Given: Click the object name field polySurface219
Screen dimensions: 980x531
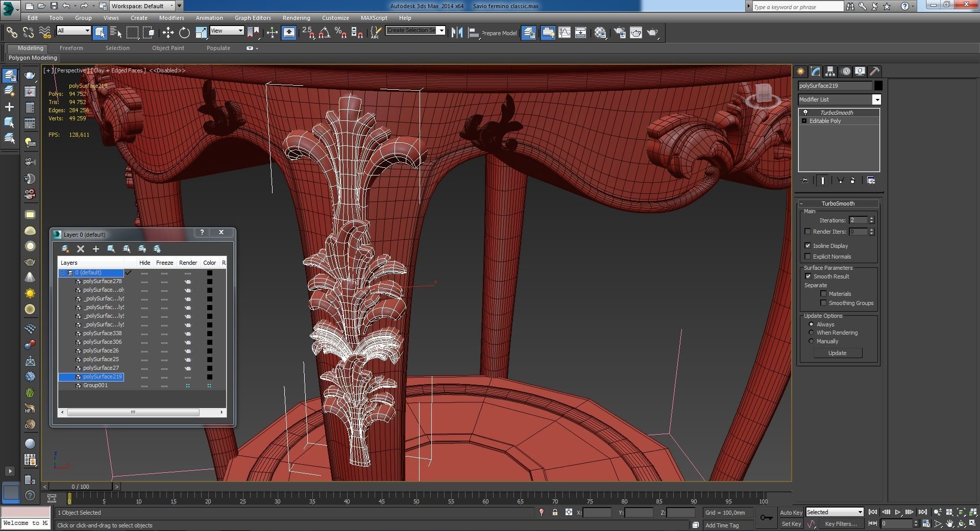Looking at the screenshot, I should [x=835, y=86].
